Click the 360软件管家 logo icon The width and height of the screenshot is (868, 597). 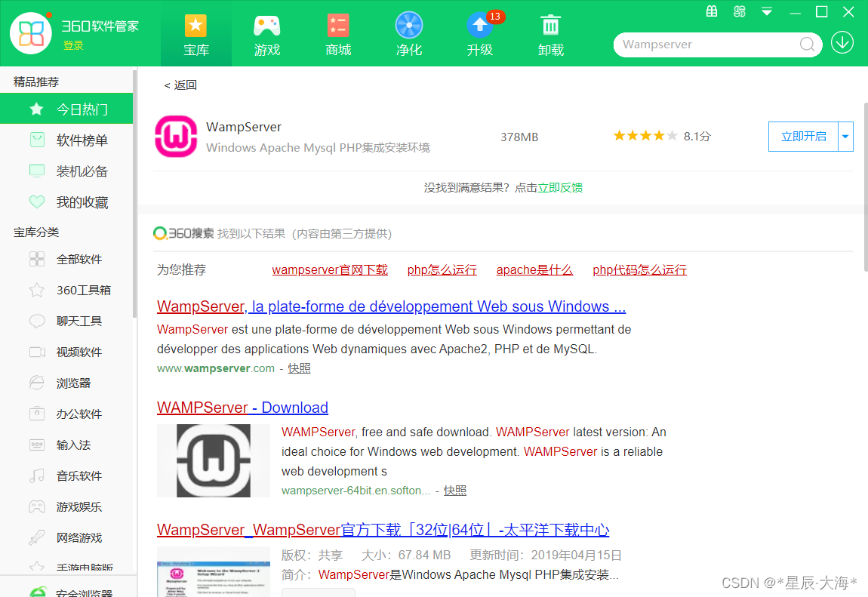[31, 33]
